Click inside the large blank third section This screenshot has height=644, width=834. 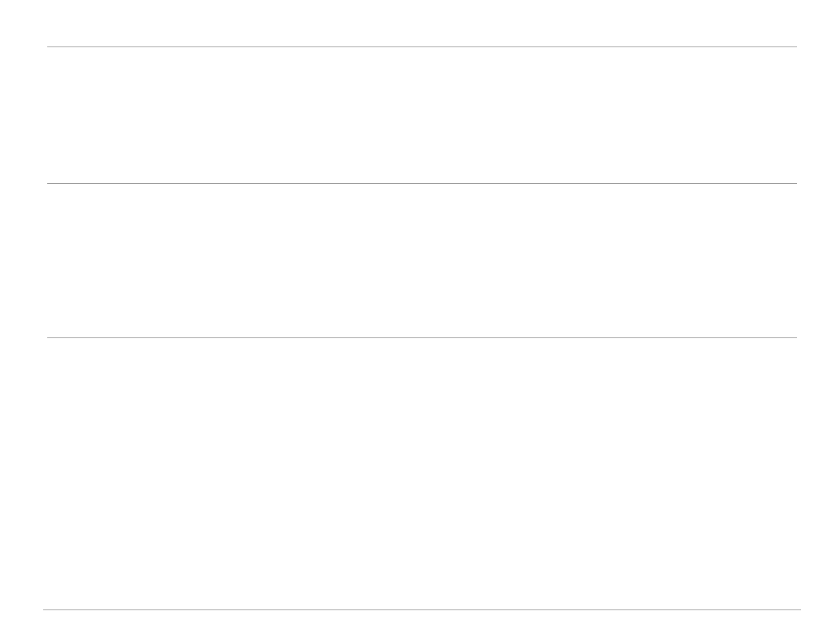[x=421, y=473]
